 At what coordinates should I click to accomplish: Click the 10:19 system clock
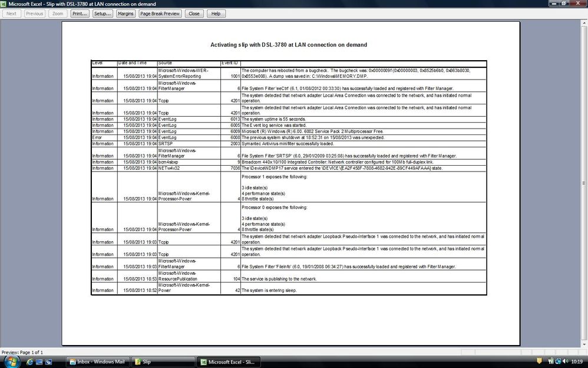pos(577,362)
